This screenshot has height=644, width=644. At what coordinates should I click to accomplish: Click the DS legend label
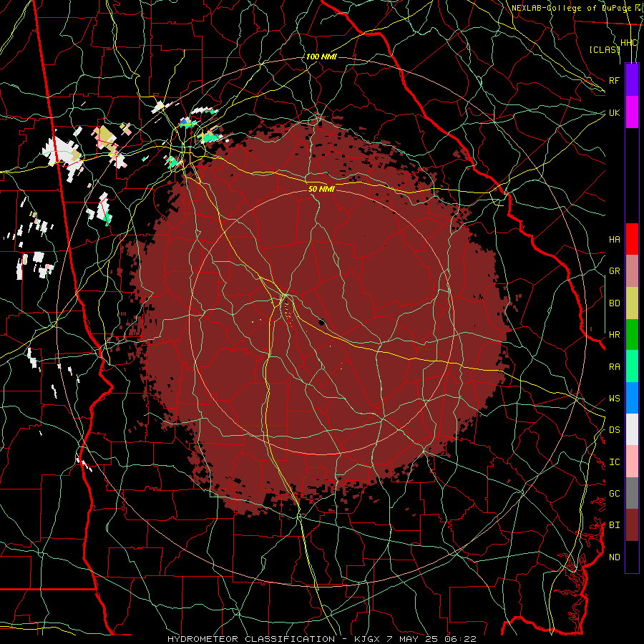click(x=614, y=430)
